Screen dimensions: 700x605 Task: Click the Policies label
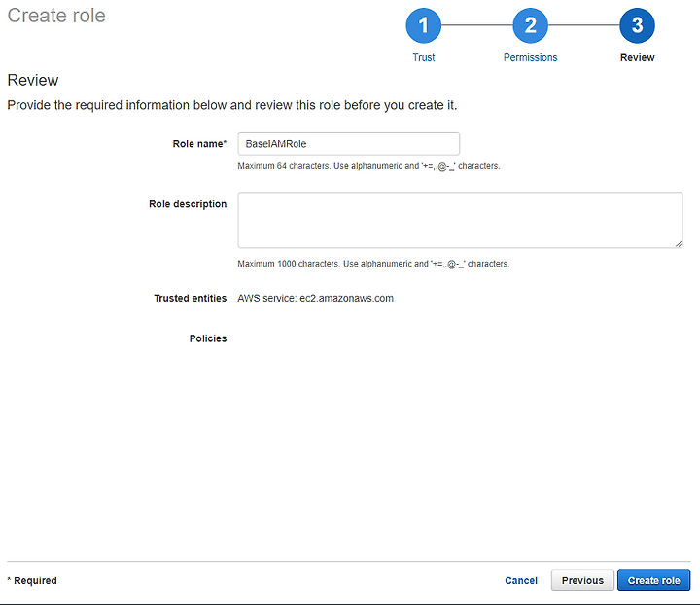coord(208,338)
